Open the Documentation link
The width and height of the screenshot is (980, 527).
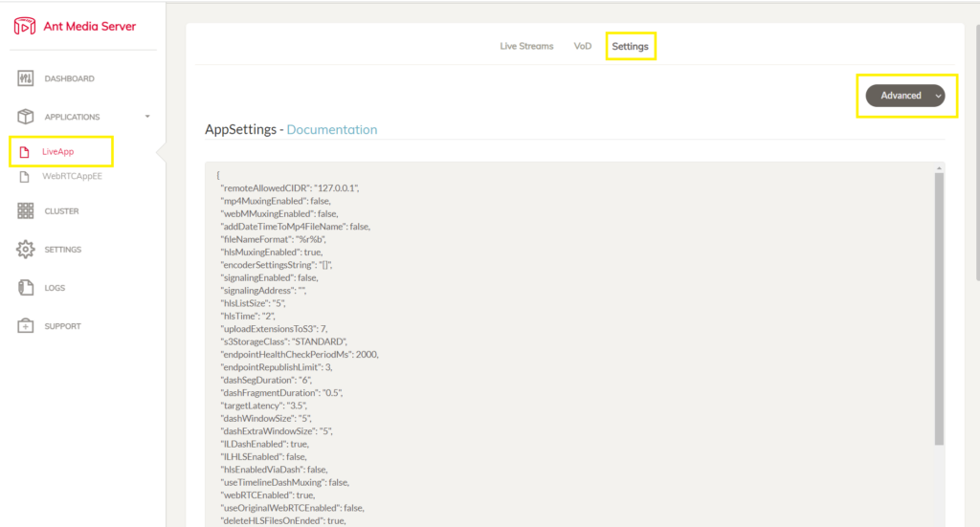pyautogui.click(x=332, y=129)
